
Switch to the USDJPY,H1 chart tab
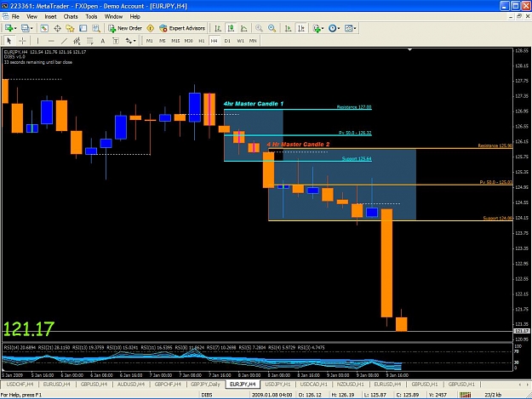click(277, 384)
